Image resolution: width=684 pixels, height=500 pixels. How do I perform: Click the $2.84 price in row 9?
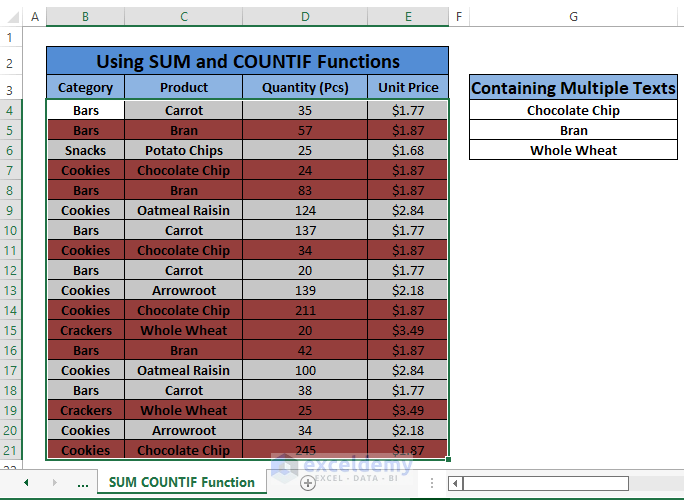408,210
